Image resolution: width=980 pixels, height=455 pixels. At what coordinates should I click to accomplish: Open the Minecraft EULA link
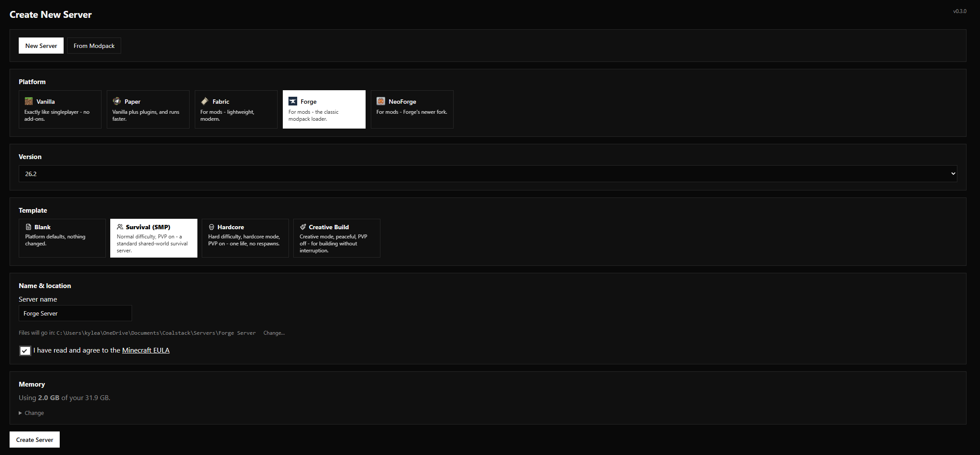pos(146,350)
